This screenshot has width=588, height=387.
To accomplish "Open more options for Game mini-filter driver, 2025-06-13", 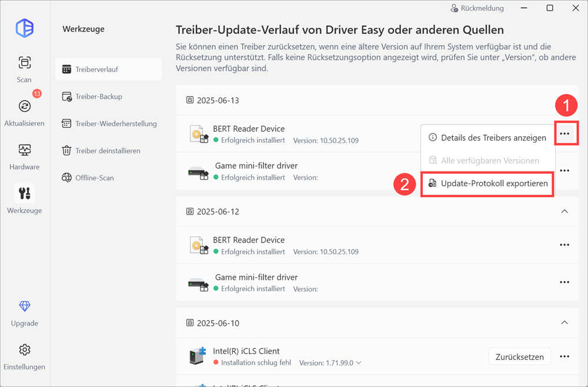I will pyautogui.click(x=564, y=171).
